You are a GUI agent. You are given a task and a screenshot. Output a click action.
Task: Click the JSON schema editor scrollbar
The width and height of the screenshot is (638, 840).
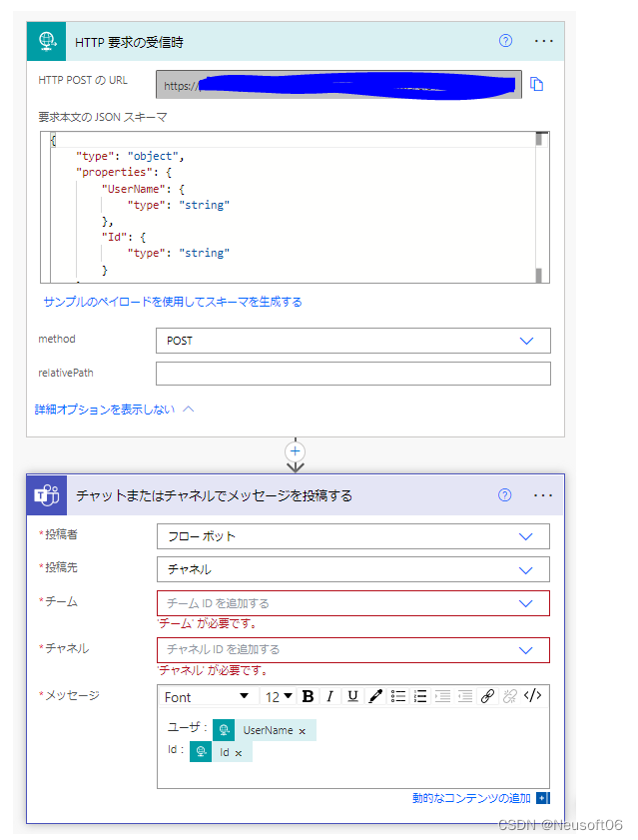tap(542, 208)
